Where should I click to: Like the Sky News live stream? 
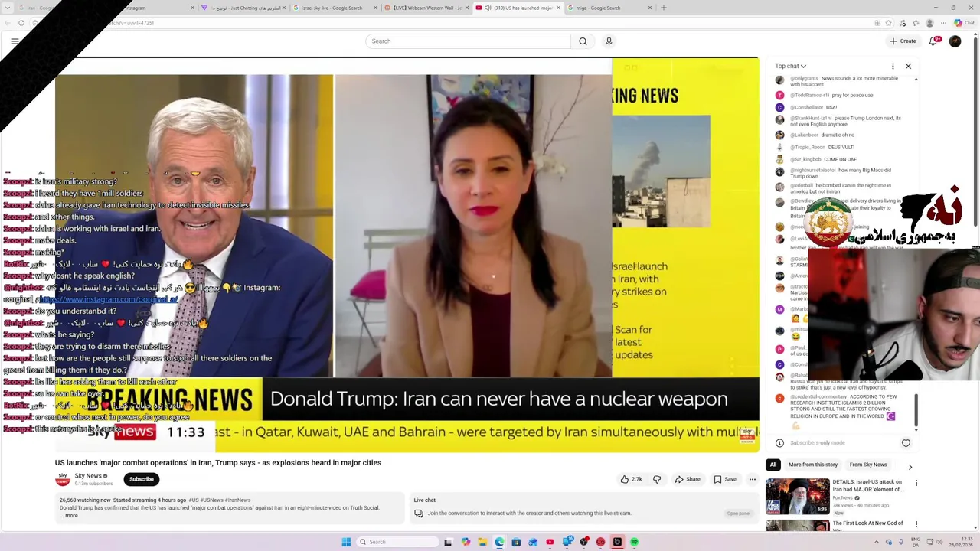[632, 479]
